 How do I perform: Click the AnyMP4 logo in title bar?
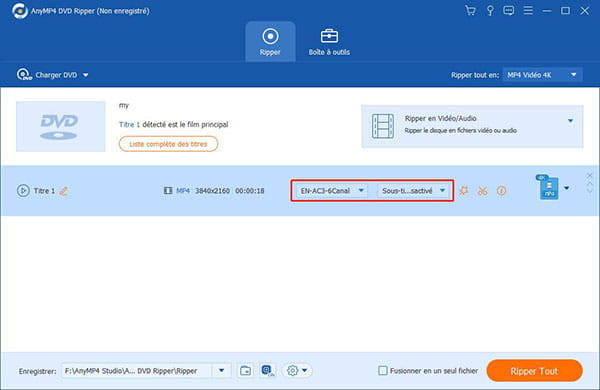(19, 11)
